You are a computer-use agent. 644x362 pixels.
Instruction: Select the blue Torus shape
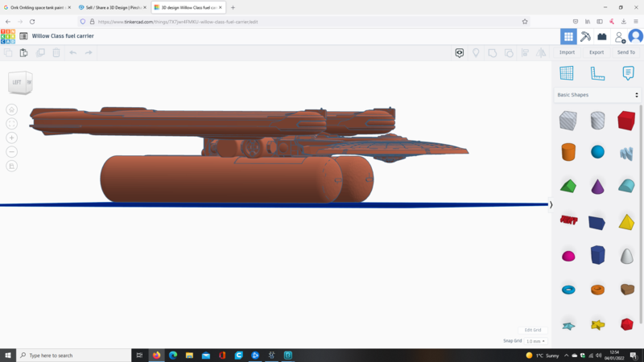568,290
